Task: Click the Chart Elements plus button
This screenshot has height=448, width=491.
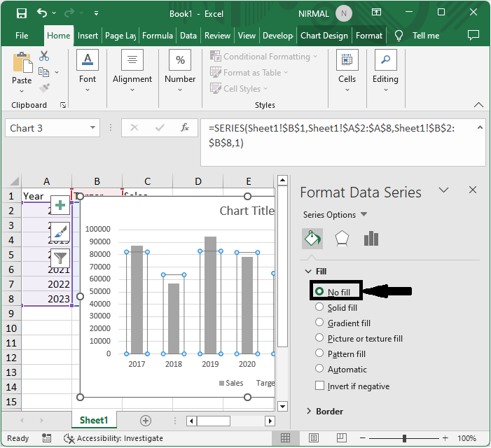Action: coord(60,205)
